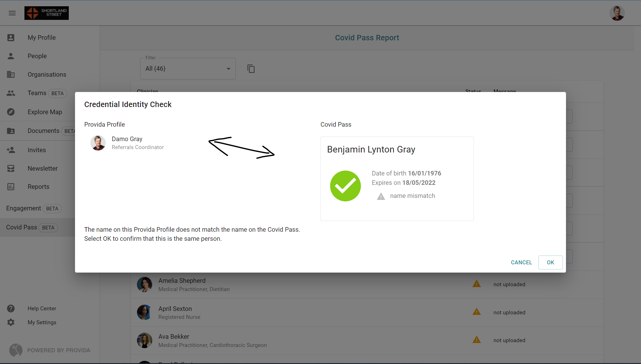Click the Help Center question icon
The height and width of the screenshot is (364, 641).
(x=11, y=308)
